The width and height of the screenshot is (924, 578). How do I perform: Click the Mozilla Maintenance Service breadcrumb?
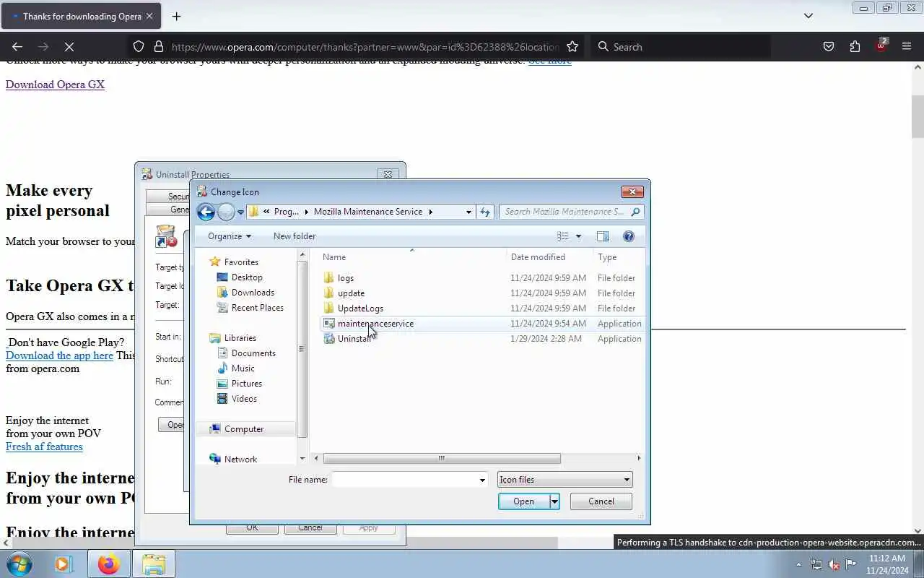(x=368, y=212)
